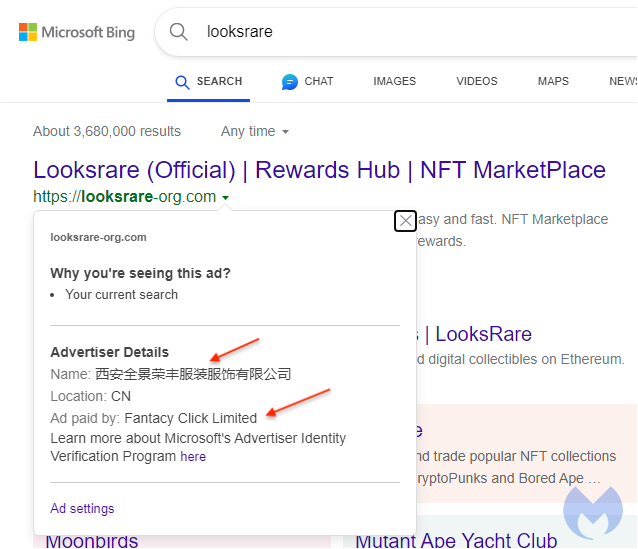The width and height of the screenshot is (638, 549).
Task: Click the 'About 3,680,000 results' text
Action: pyautogui.click(x=107, y=131)
